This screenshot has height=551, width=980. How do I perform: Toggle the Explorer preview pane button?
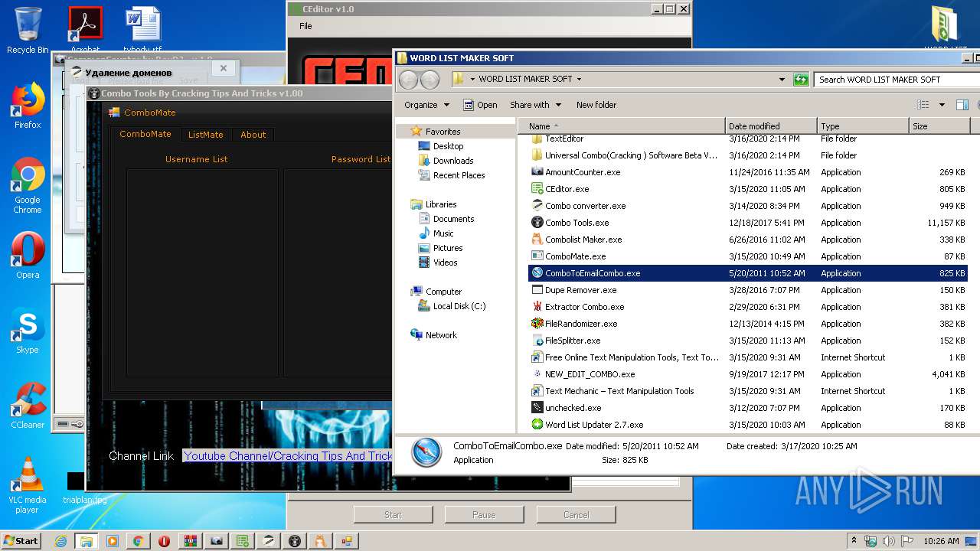(x=962, y=105)
